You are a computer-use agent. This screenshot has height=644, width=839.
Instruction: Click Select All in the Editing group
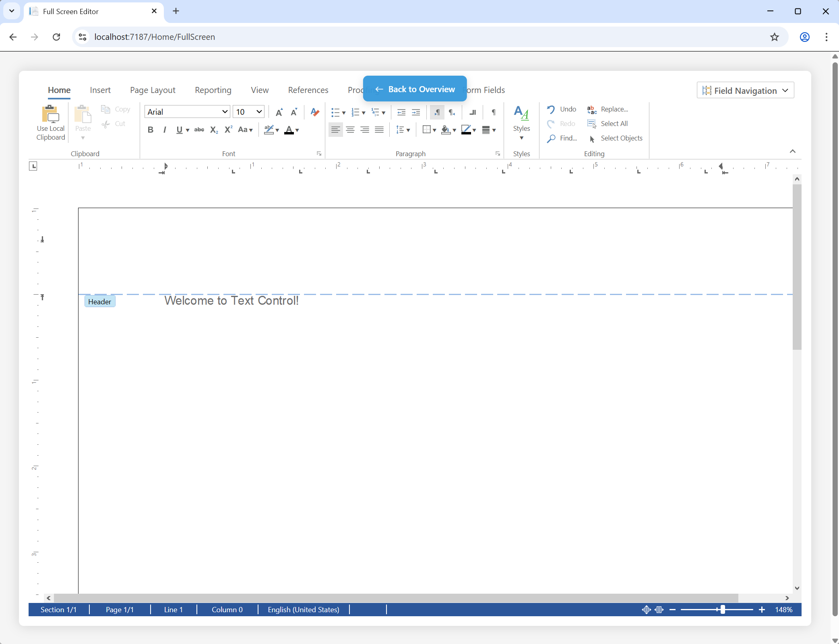pyautogui.click(x=614, y=124)
